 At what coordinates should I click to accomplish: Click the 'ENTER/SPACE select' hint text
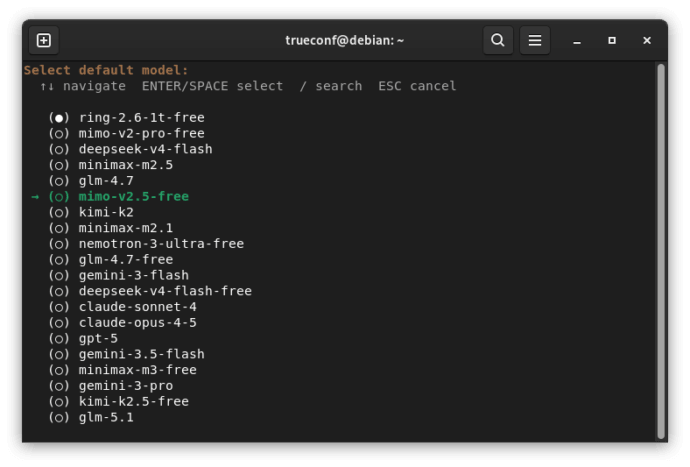click(x=212, y=86)
